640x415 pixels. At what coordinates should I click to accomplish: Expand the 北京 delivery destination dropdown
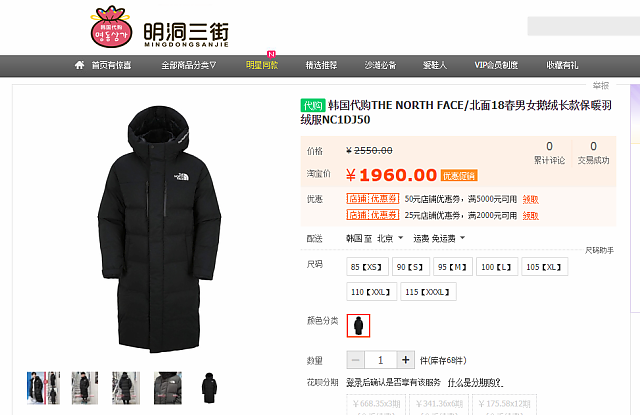(x=390, y=238)
